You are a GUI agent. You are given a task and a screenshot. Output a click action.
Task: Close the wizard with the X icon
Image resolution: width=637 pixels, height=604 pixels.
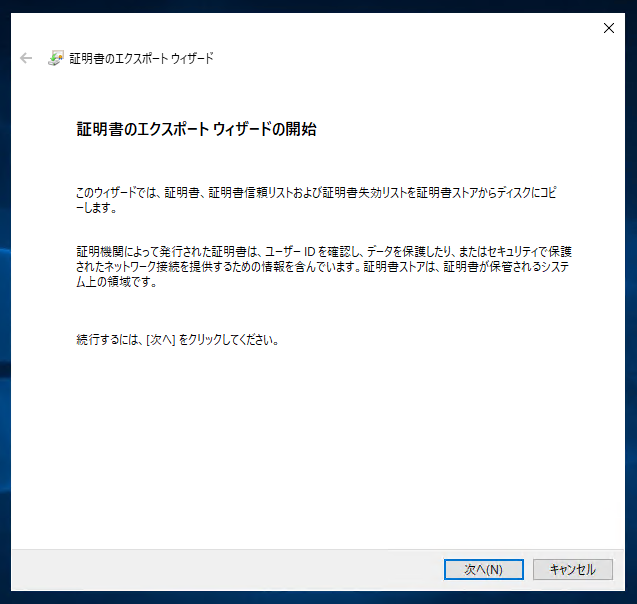pos(609,28)
